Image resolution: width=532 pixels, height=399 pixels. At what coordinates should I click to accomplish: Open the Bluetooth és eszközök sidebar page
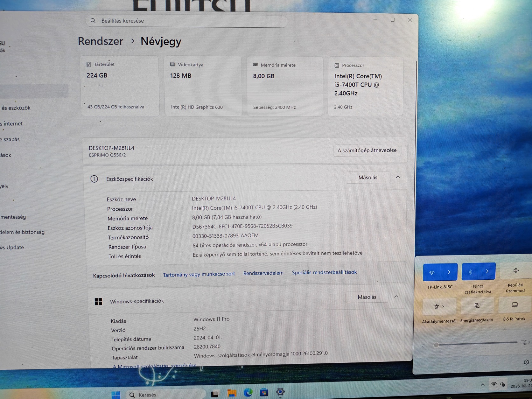pyautogui.click(x=15, y=108)
